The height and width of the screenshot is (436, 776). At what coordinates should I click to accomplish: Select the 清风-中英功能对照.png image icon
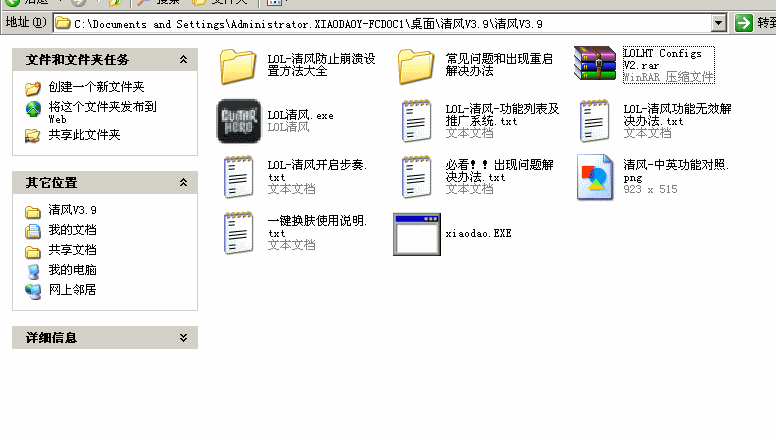pos(594,177)
